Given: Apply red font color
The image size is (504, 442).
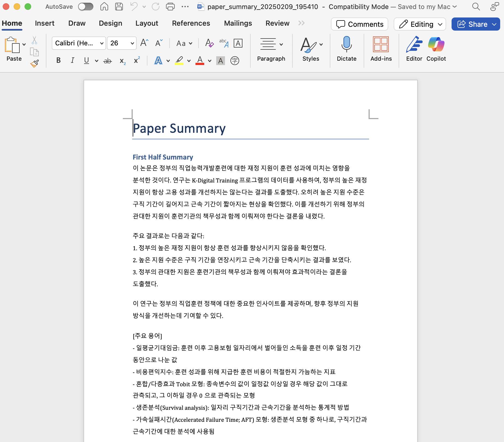Looking at the screenshot, I should tap(200, 60).
